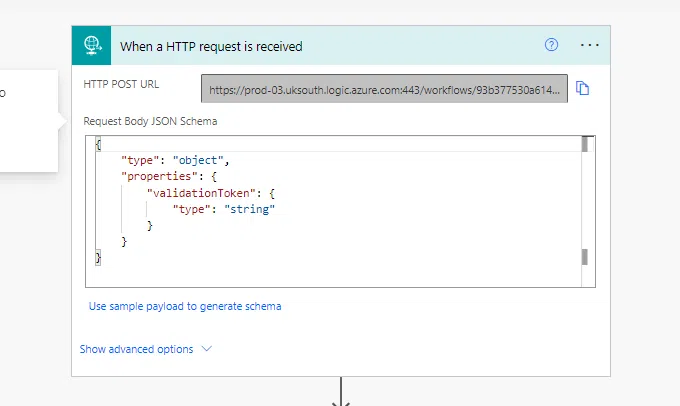The width and height of the screenshot is (680, 406).
Task: Click the "object" value in schema
Action: coord(198,160)
